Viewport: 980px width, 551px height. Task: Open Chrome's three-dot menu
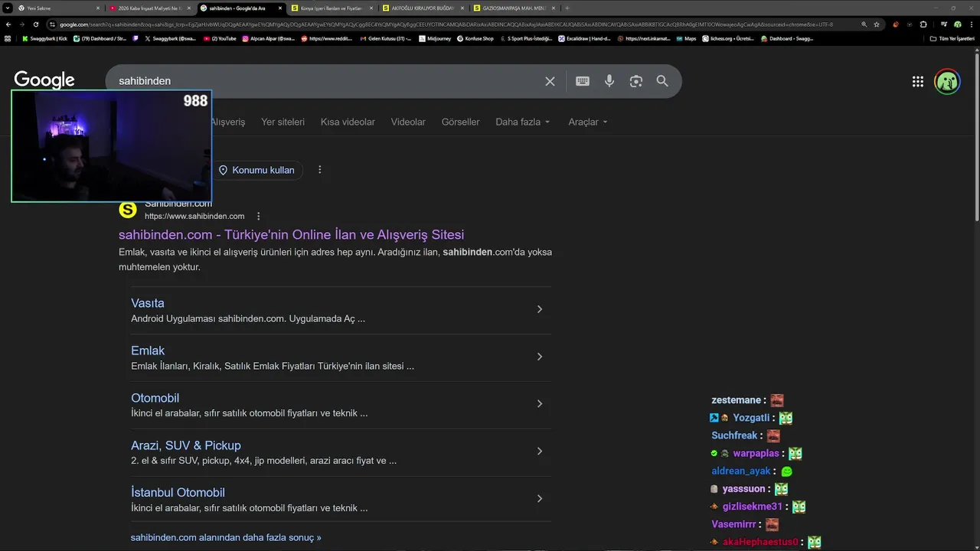[x=971, y=24]
